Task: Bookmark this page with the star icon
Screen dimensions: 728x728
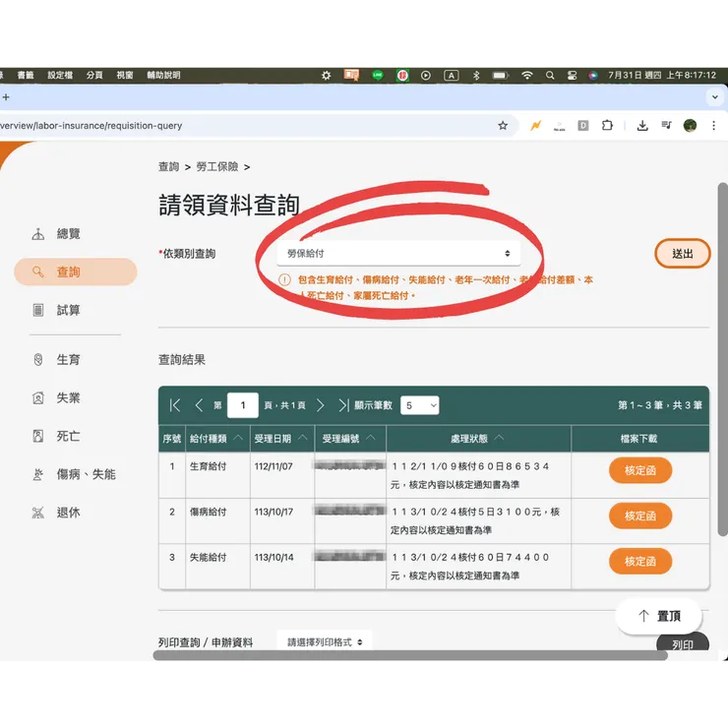Action: (x=503, y=125)
